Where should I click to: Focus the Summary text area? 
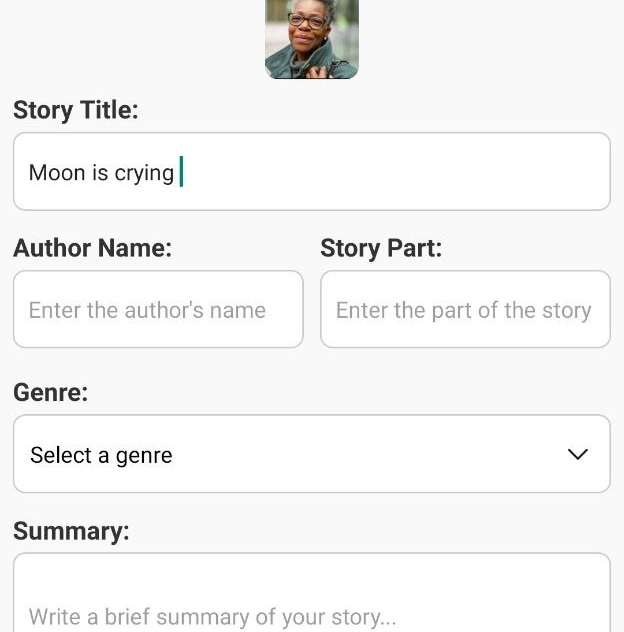click(x=312, y=592)
